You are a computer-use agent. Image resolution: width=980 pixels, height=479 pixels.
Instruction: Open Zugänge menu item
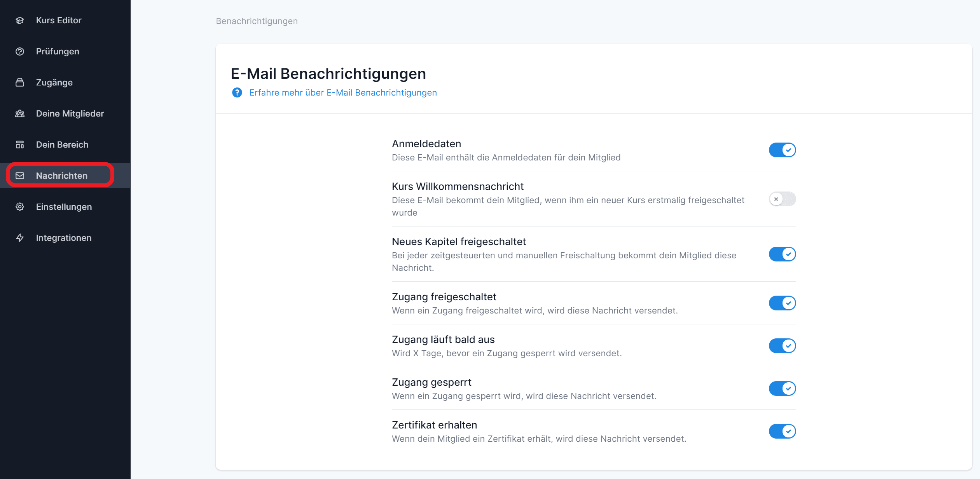coord(65,82)
